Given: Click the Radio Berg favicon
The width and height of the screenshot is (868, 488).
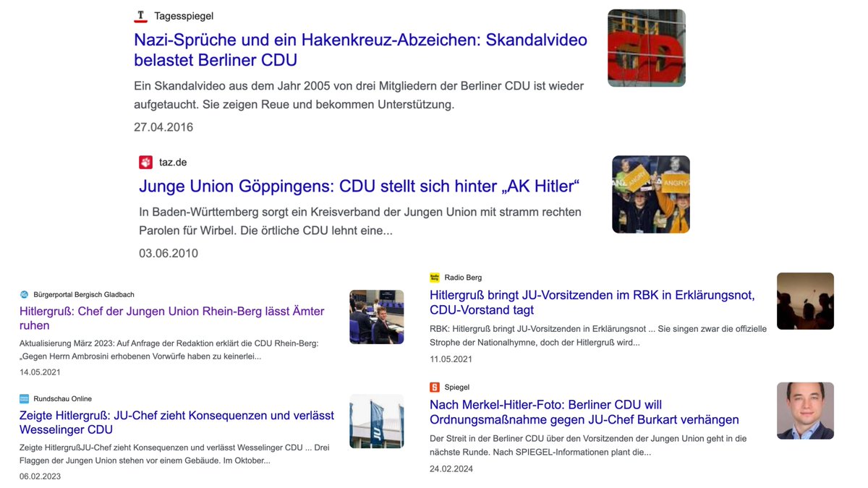Looking at the screenshot, I should pyautogui.click(x=435, y=277).
